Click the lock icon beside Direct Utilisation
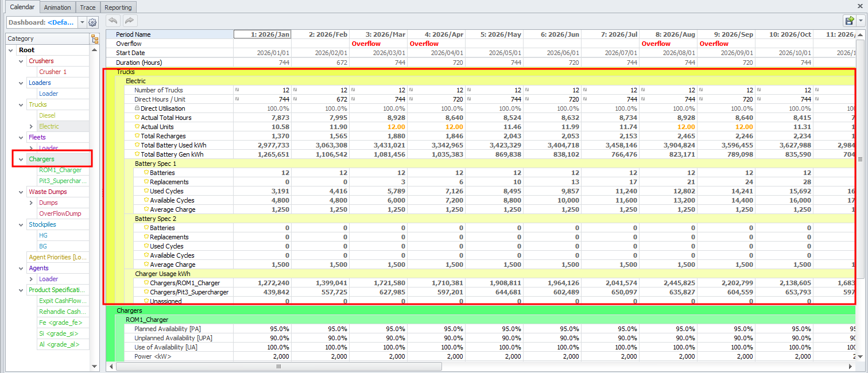This screenshot has height=373, width=868. [x=137, y=108]
